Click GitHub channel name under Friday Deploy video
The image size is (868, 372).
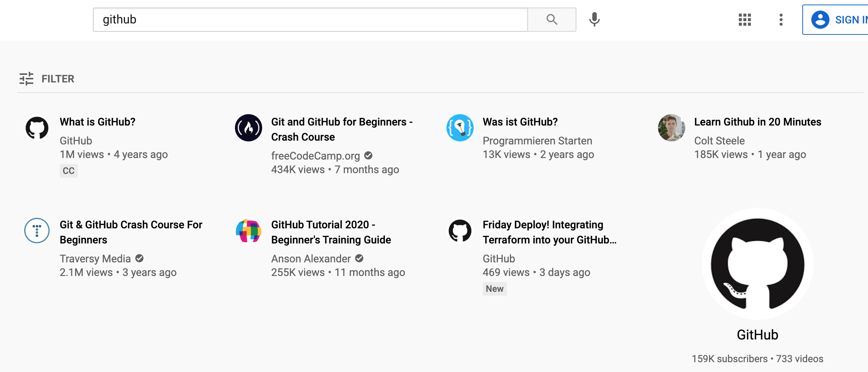(499, 259)
